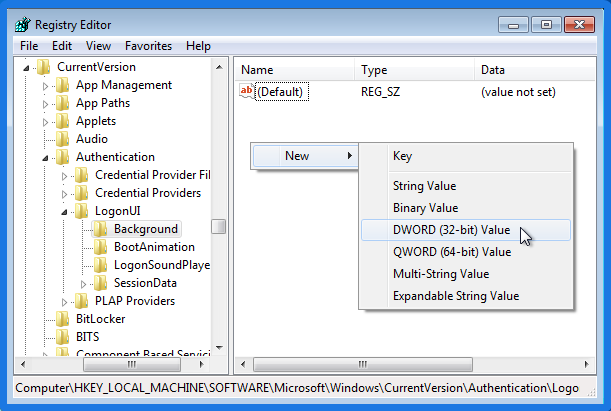Expand the Applets key
This screenshot has height=411, width=611.
tap(45, 122)
